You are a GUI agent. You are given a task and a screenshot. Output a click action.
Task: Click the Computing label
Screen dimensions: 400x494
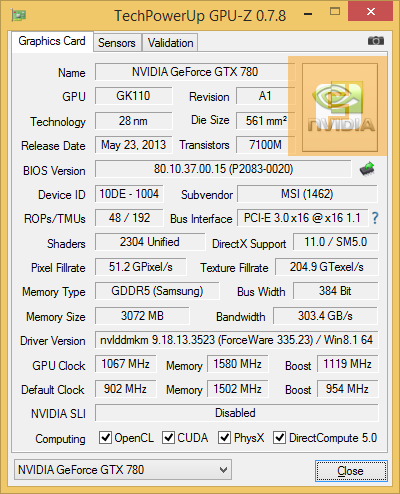[60, 439]
